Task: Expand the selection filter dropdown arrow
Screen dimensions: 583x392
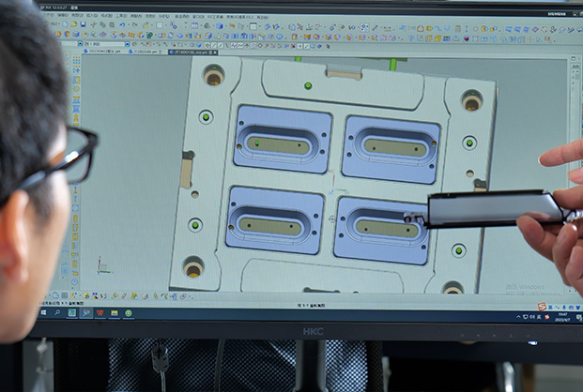Action: click(x=127, y=44)
